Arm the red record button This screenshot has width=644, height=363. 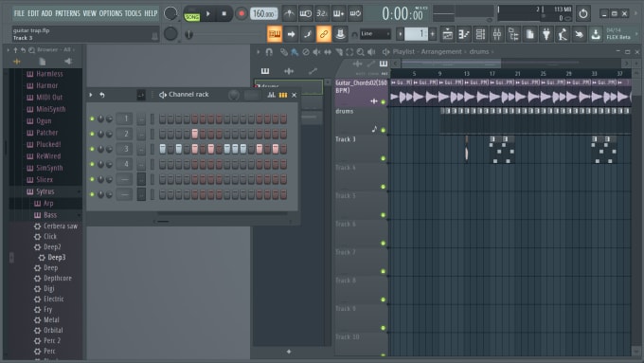241,13
